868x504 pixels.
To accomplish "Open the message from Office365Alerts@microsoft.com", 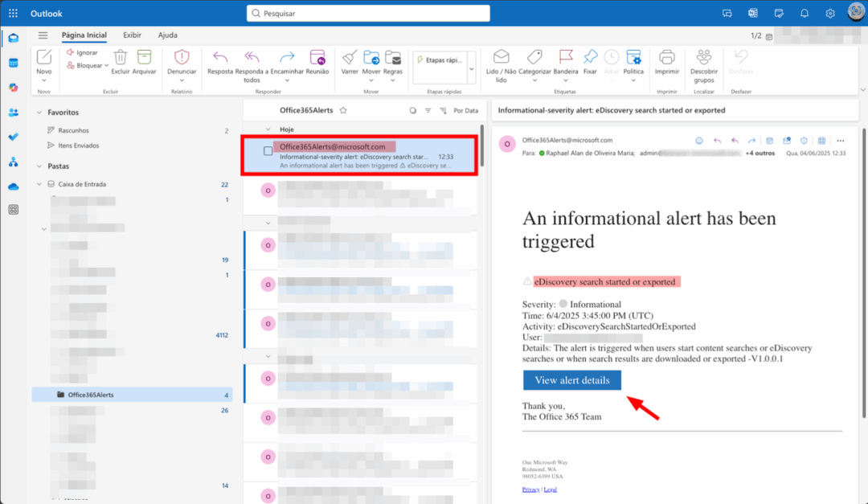I will tap(360, 156).
